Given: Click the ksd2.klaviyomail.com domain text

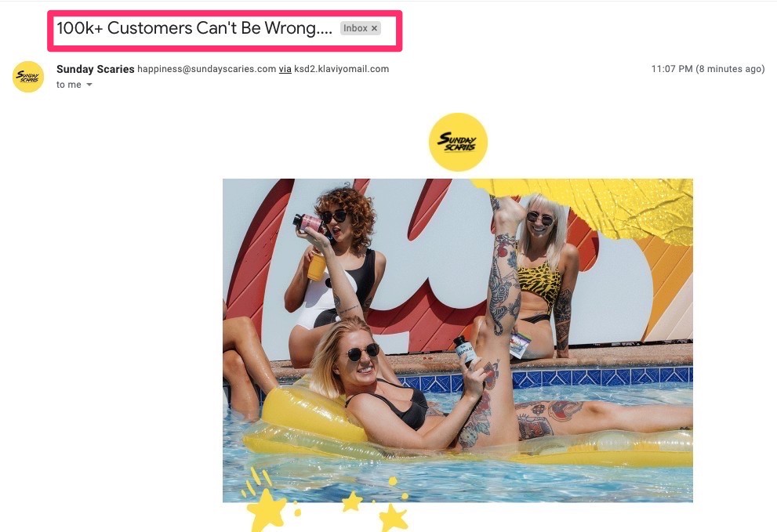Looking at the screenshot, I should click(x=341, y=69).
